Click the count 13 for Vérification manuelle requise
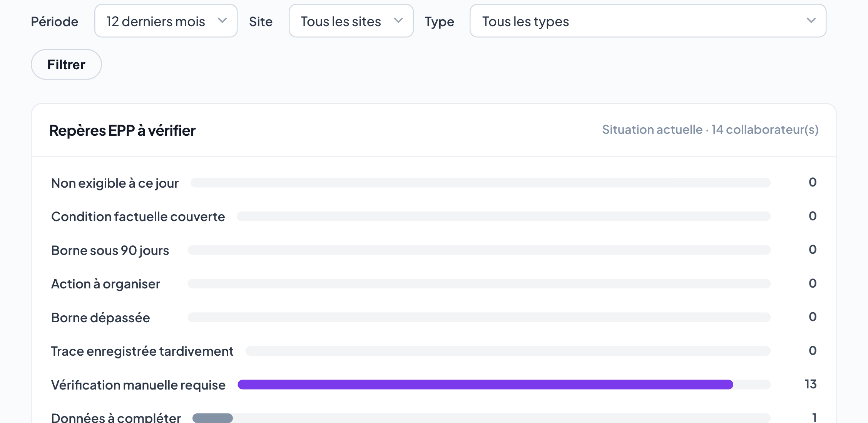Viewport: 868px width, 423px height. [x=811, y=384]
